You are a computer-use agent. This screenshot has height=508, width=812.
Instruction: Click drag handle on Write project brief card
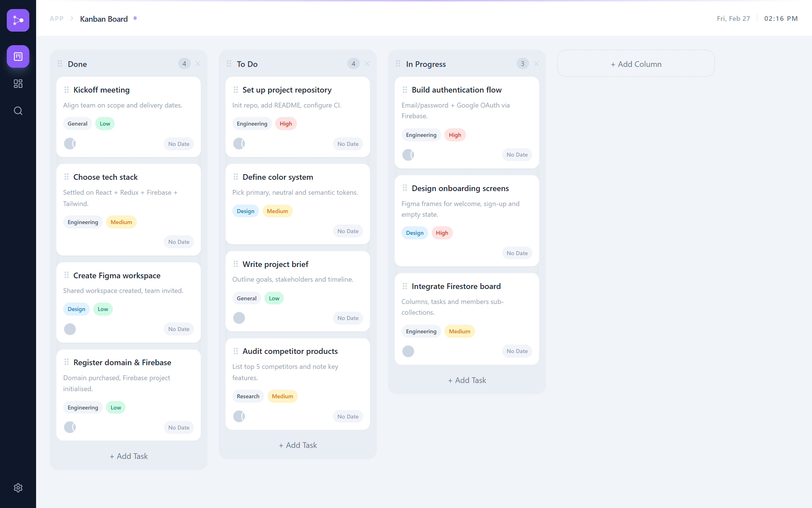pyautogui.click(x=235, y=264)
